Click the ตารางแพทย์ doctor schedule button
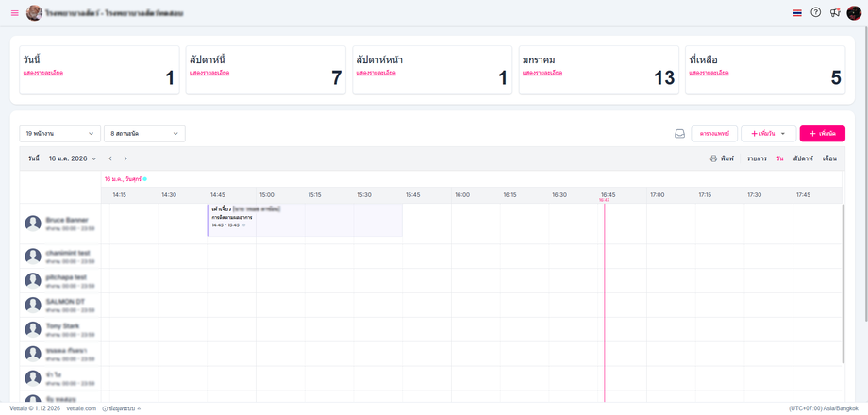868x415 pixels. [714, 134]
